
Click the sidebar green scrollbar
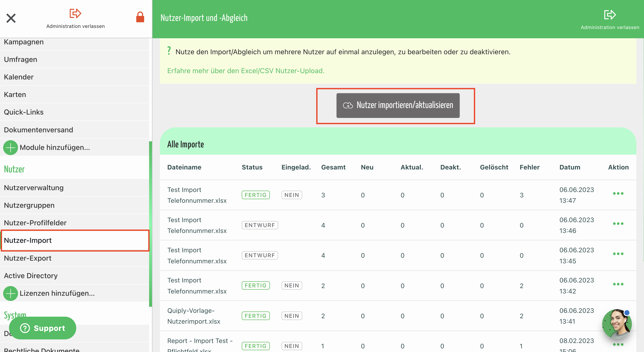point(150,224)
